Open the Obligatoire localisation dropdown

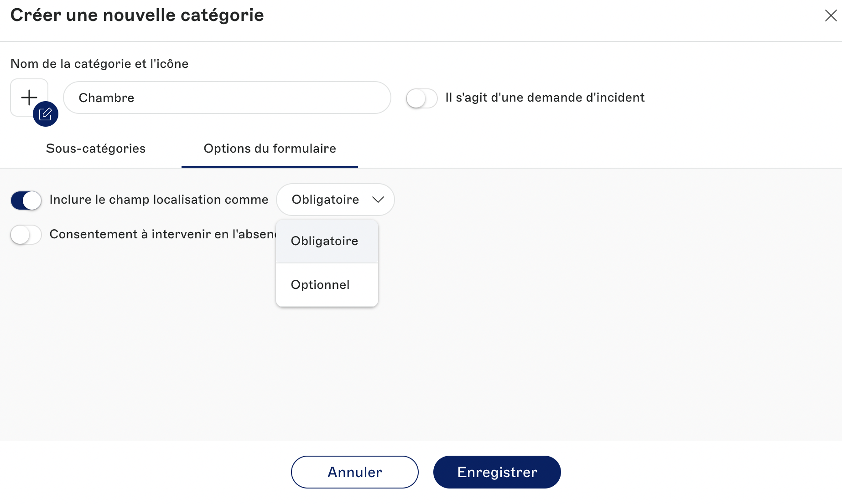pyautogui.click(x=335, y=200)
